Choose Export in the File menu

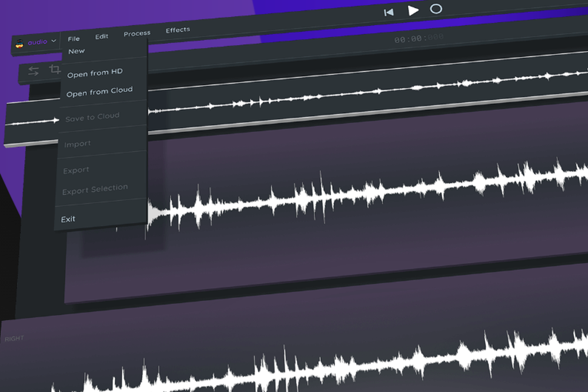pos(76,170)
